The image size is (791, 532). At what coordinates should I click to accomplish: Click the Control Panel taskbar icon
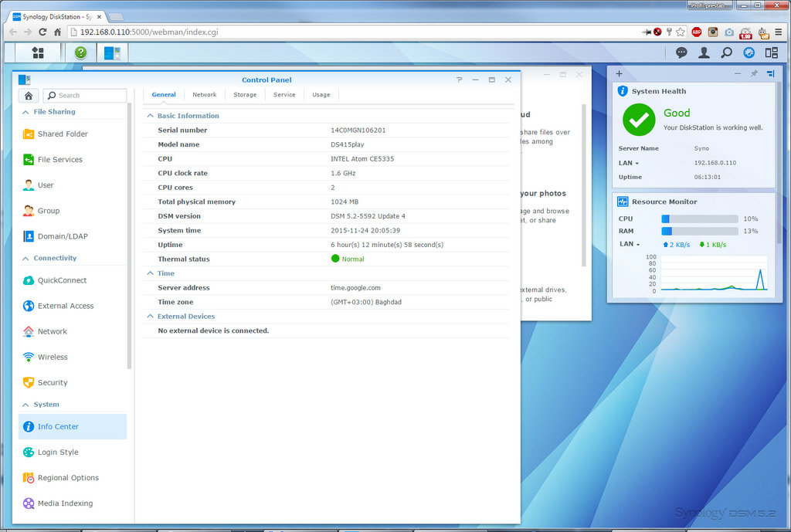[112, 53]
